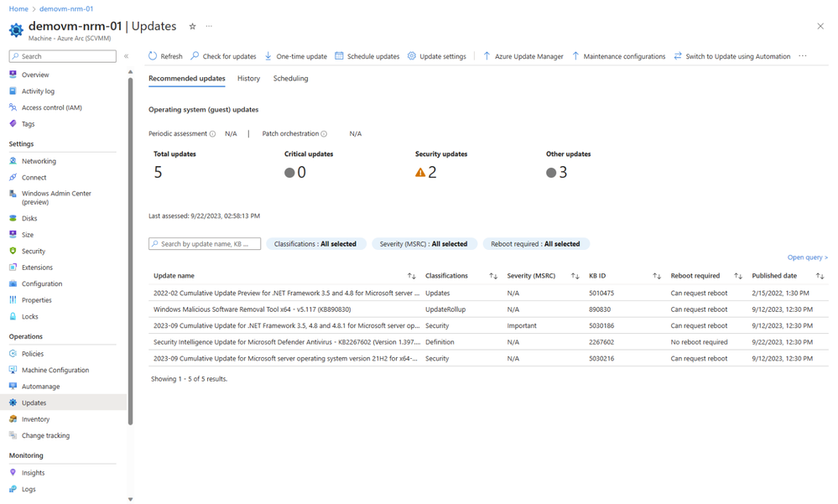Click the Open query link

(808, 257)
